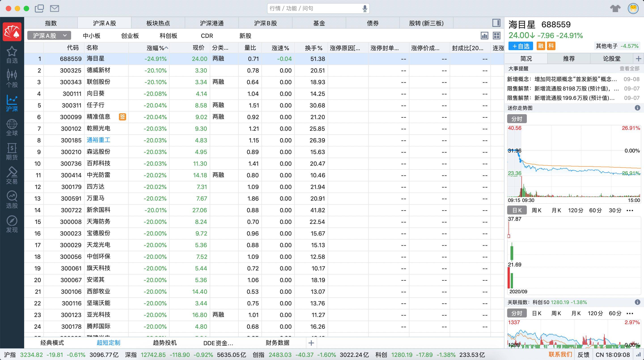Open 自选 favorites in sidebar

[x=12, y=55]
